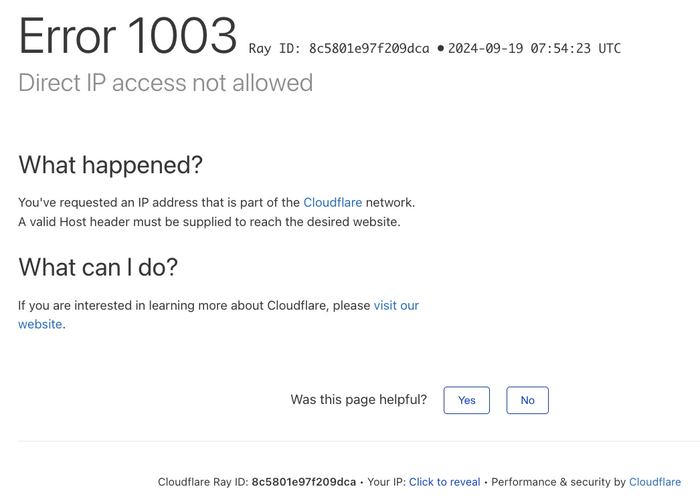
Task: Click the bold Ray ID value in footer
Action: click(303, 482)
